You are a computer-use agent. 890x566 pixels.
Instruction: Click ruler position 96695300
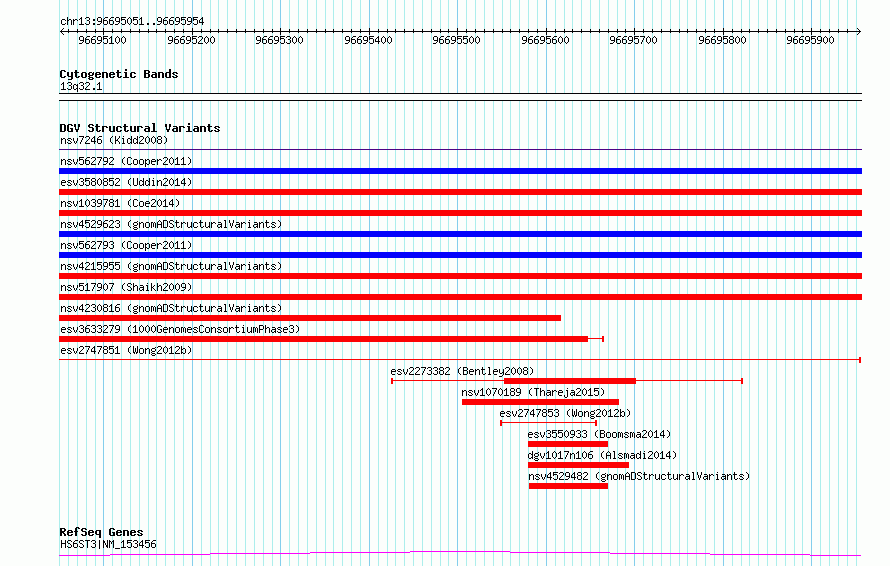(x=279, y=40)
